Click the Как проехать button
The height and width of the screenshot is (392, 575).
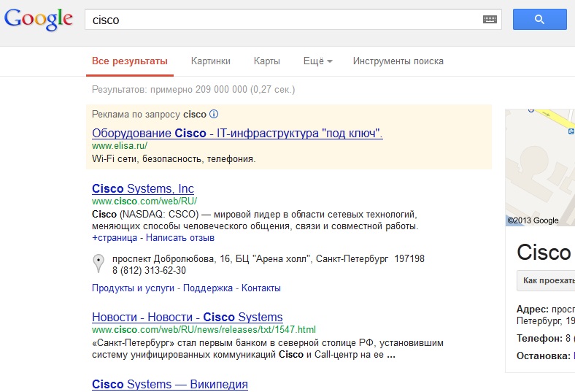tap(547, 280)
